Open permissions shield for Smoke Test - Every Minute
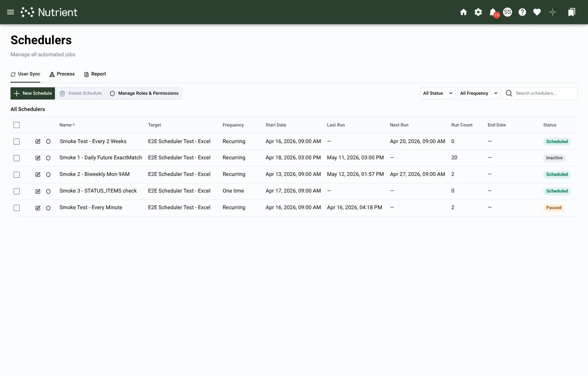Viewport: 588px width, 376px height. [48, 208]
